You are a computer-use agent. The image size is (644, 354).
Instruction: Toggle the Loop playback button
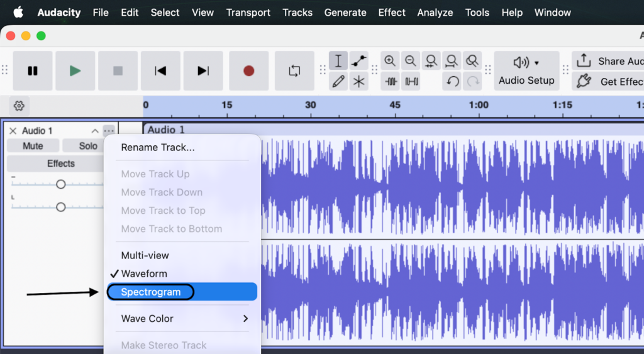click(x=294, y=71)
